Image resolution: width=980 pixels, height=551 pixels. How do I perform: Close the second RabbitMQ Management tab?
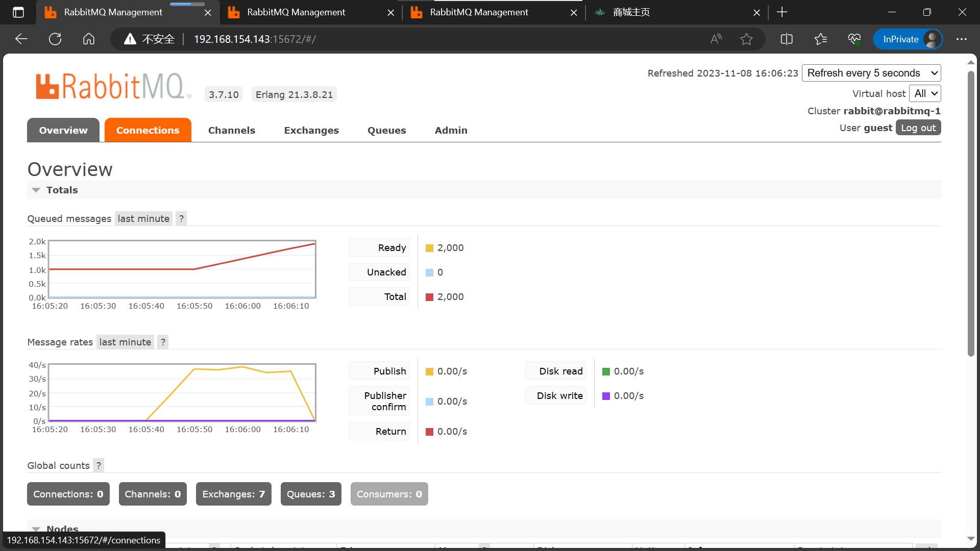(391, 13)
